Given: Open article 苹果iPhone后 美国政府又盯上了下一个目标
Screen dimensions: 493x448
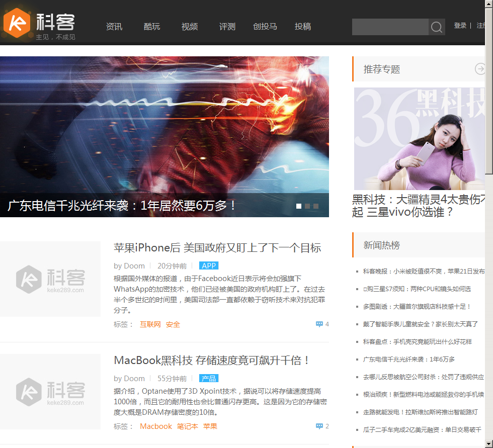Looking at the screenshot, I should pos(217,248).
